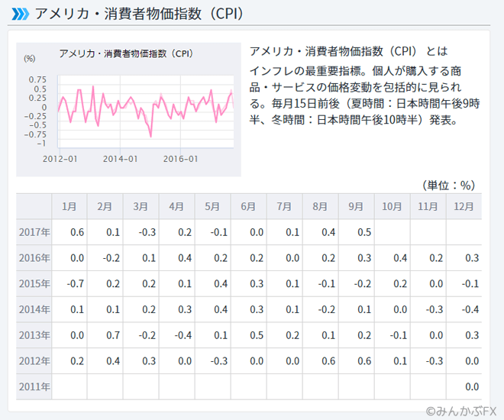Select the 9月 column header

pos(357,206)
